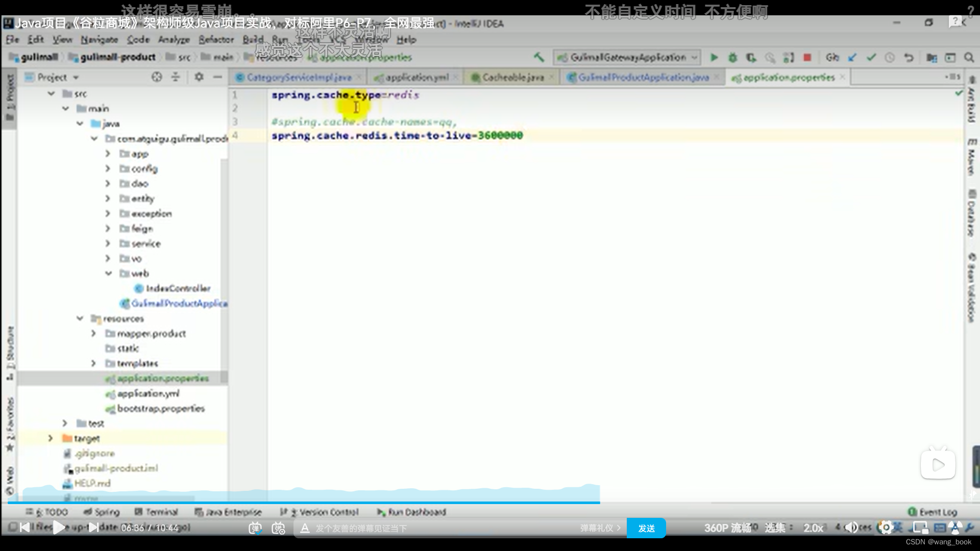Open the Project view selector dropdown

(x=52, y=77)
